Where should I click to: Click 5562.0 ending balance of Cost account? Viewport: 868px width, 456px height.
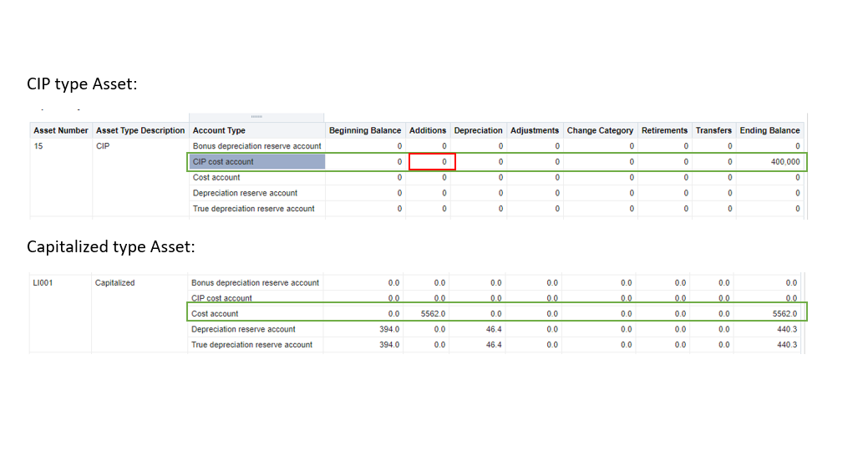click(x=785, y=314)
